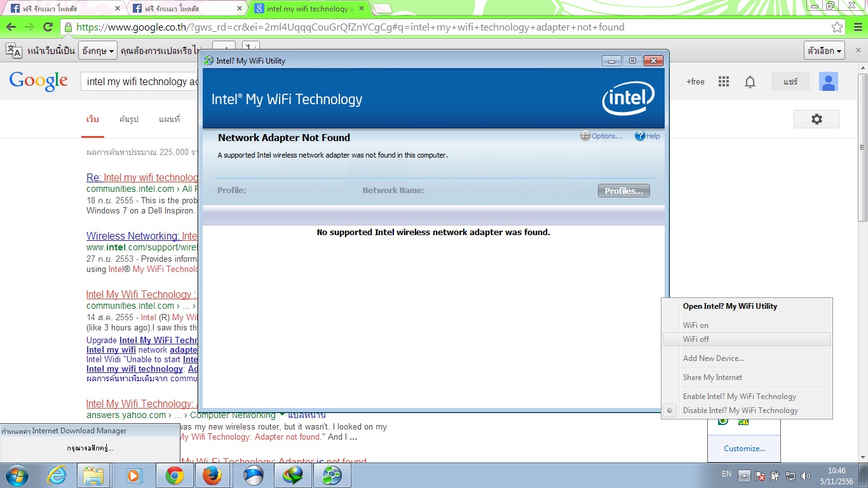
Task: Open the ตัวเลือก options dropdown
Action: click(824, 50)
